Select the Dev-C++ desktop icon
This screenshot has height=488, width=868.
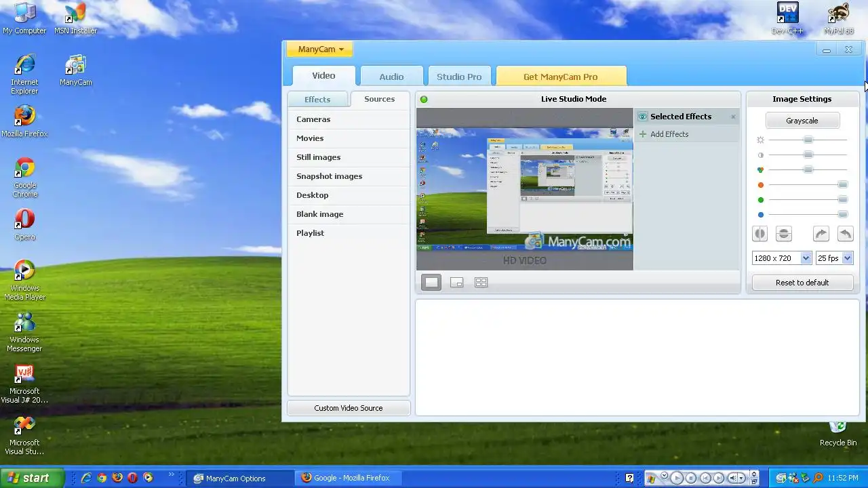(x=787, y=18)
